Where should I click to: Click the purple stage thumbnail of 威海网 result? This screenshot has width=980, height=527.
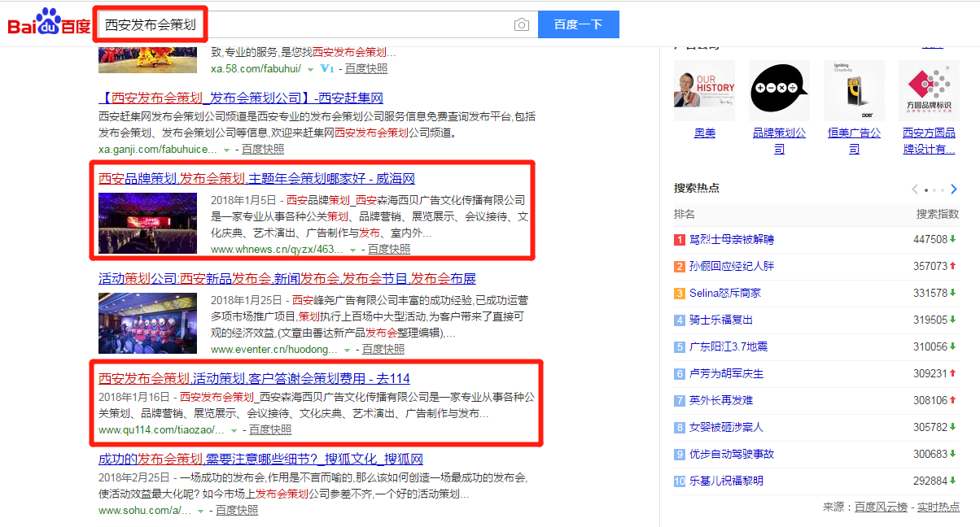point(148,224)
